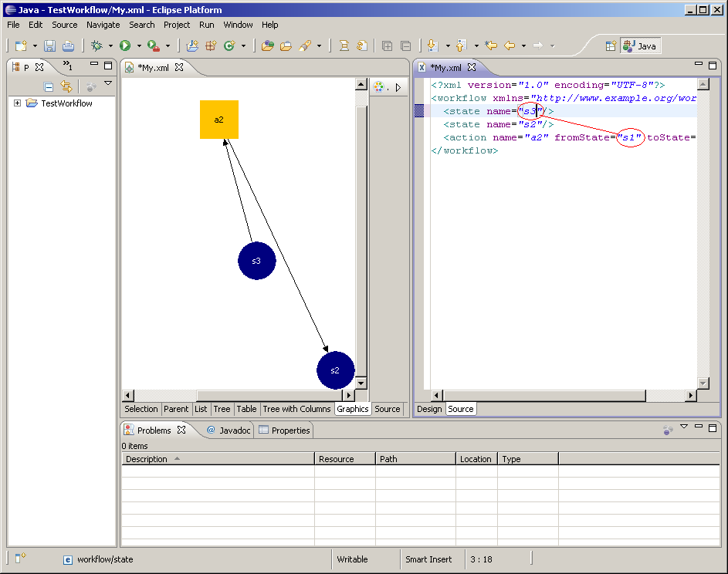
Task: Open the Run button dropdown arrow
Action: [138, 46]
